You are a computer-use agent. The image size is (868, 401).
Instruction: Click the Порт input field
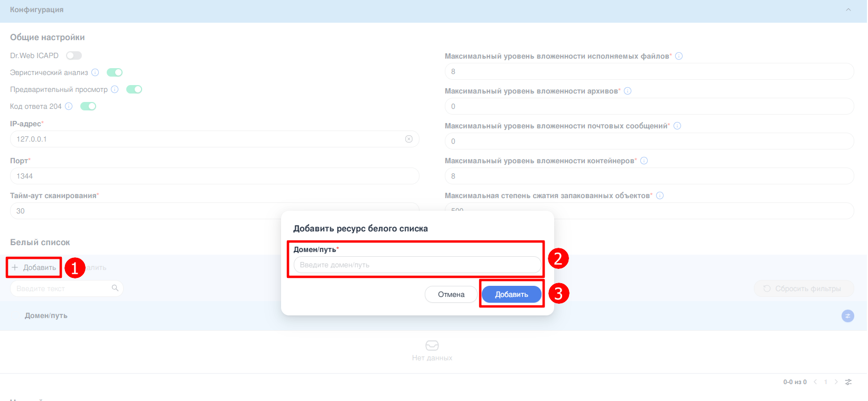tap(214, 176)
